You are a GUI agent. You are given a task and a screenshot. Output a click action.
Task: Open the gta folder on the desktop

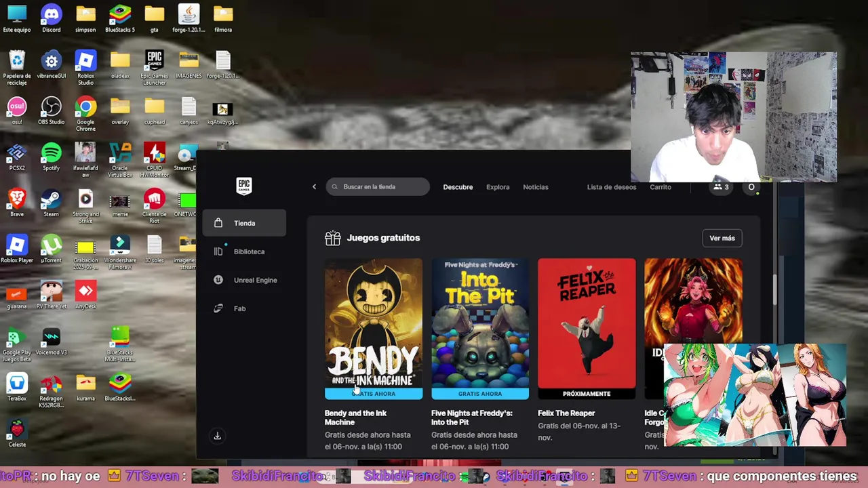click(x=154, y=18)
